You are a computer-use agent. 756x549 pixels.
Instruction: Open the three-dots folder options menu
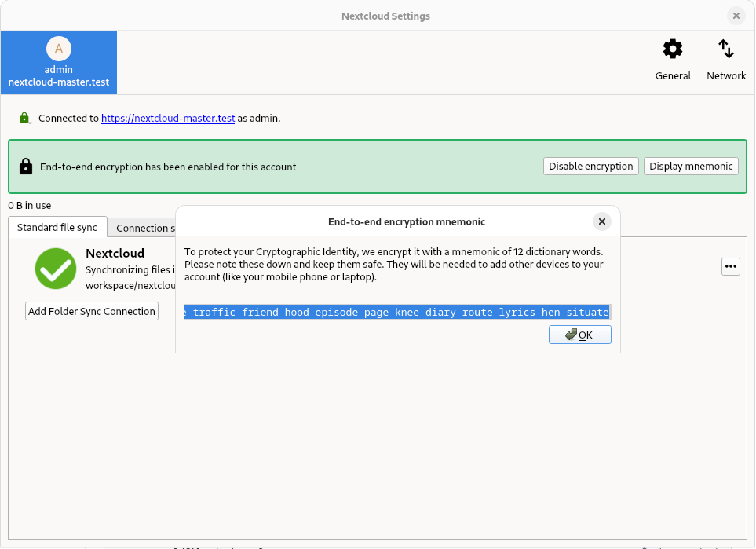(731, 266)
